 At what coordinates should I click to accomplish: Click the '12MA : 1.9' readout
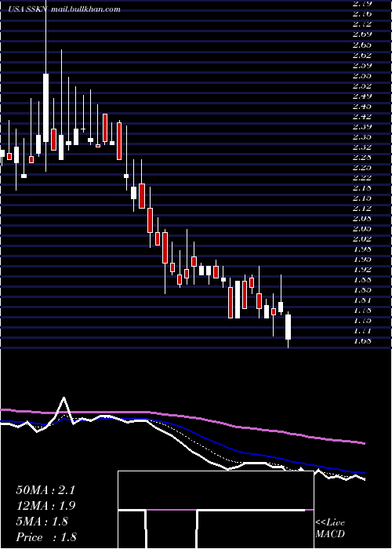coord(45,506)
